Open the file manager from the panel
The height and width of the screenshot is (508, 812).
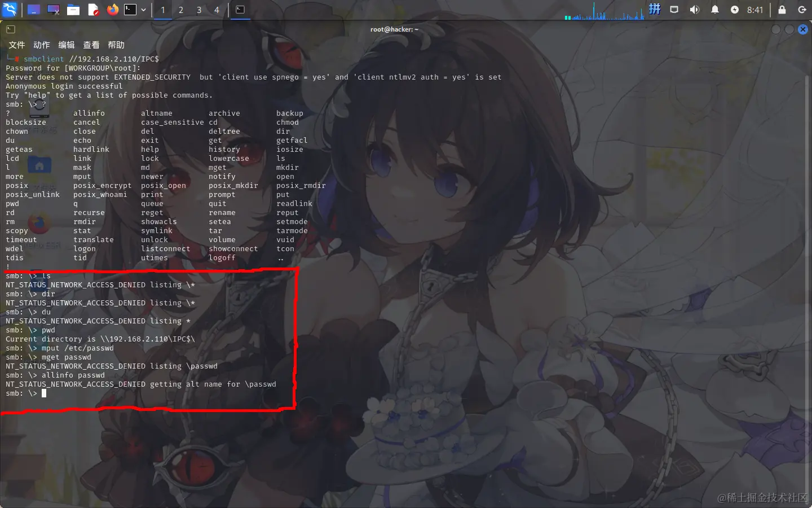(73, 10)
